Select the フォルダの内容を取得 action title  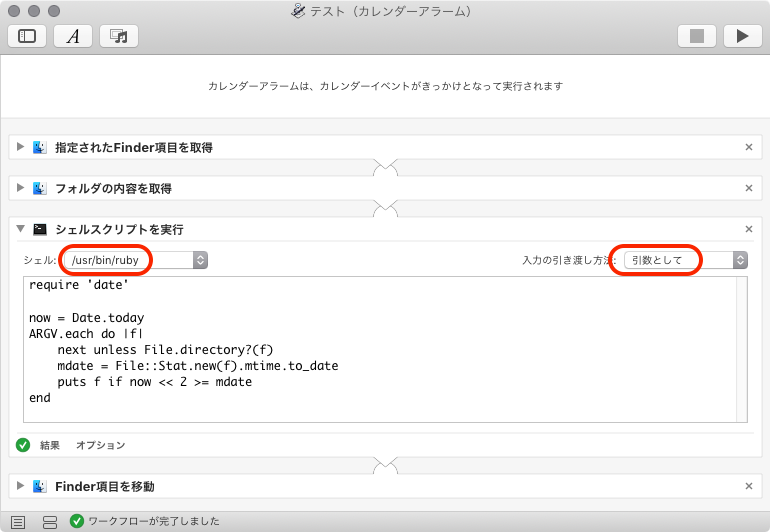pyautogui.click(x=113, y=189)
